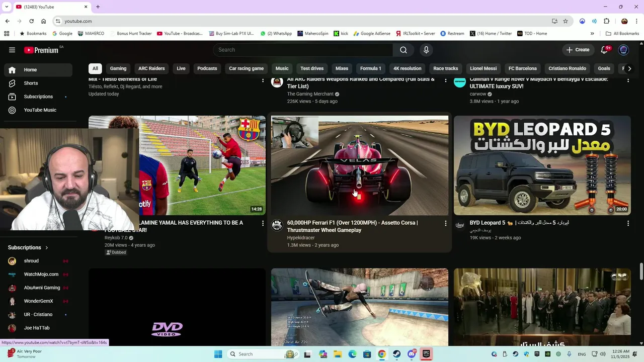
Task: Open the Google AdSense bookmark
Action: pyautogui.click(x=372, y=34)
